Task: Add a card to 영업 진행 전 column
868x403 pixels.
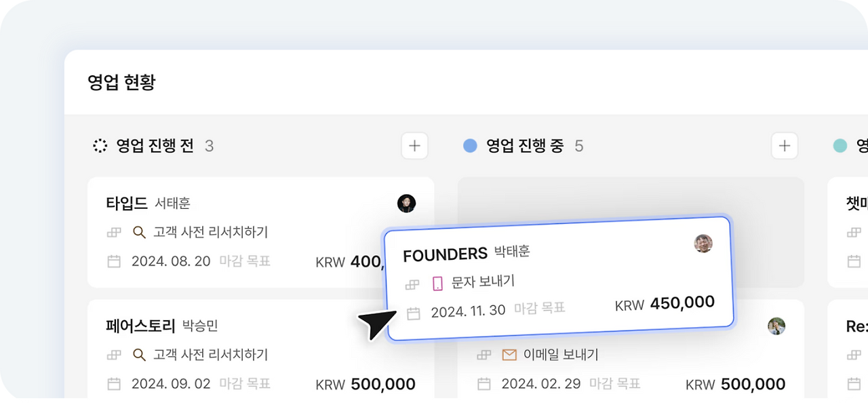Action: pos(414,146)
